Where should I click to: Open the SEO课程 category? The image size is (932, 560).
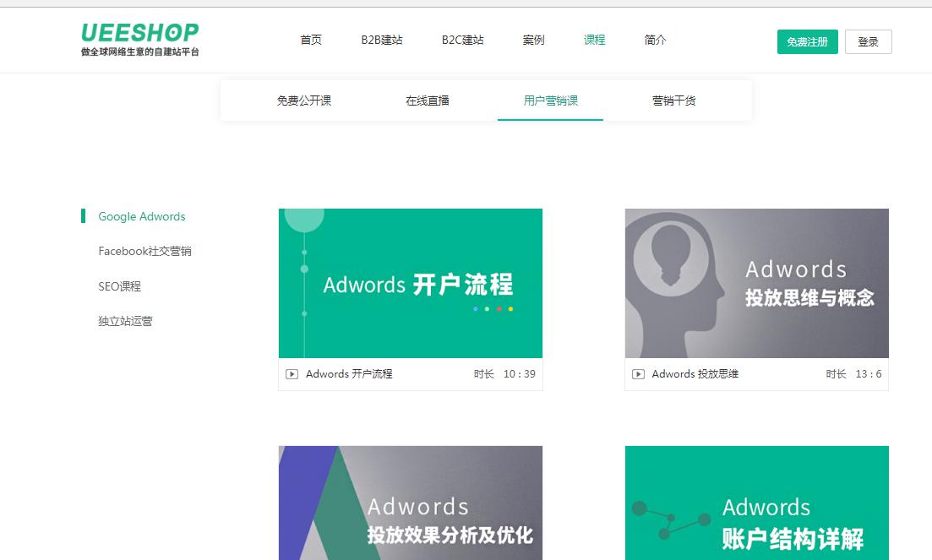point(122,286)
